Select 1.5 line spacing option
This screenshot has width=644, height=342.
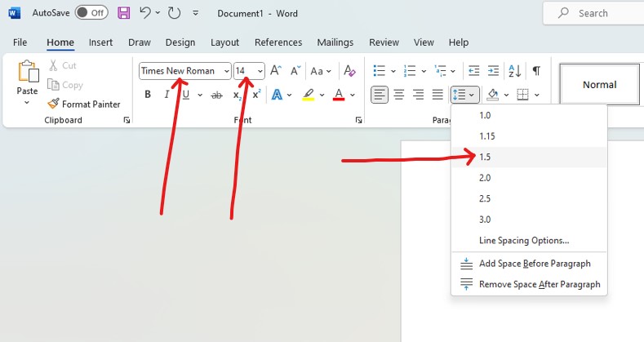click(x=486, y=157)
